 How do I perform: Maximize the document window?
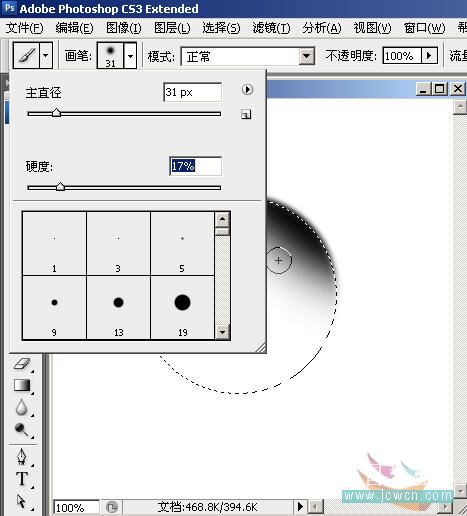click(x=440, y=89)
